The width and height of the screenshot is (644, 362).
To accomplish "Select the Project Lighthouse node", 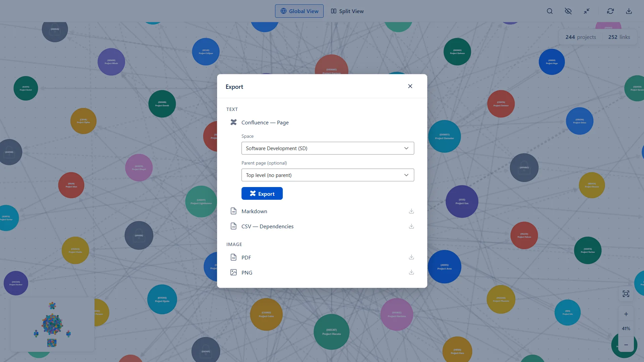I will click(x=201, y=201).
